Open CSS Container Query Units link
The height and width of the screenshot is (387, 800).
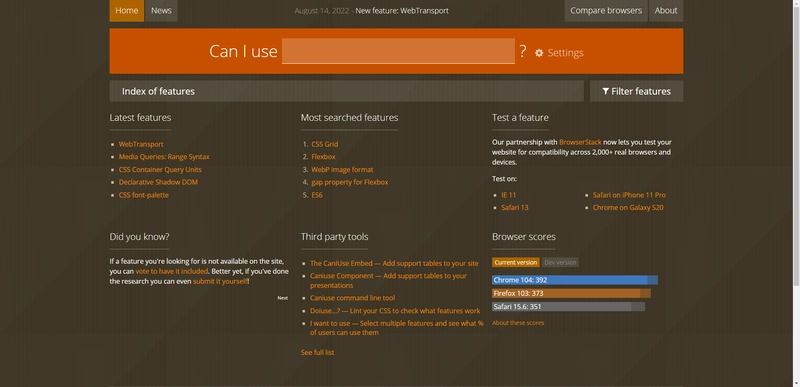[160, 170]
